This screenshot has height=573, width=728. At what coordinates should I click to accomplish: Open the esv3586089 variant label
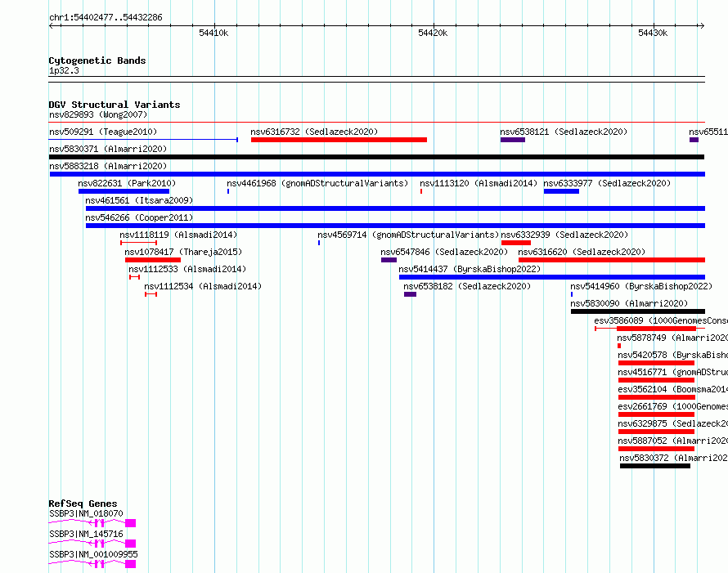661,320
